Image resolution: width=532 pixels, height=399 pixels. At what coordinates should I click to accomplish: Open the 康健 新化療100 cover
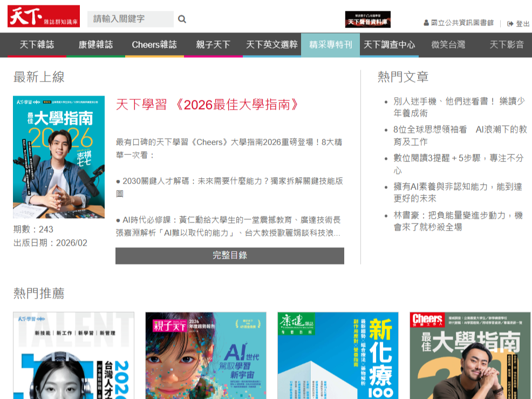tap(338, 355)
